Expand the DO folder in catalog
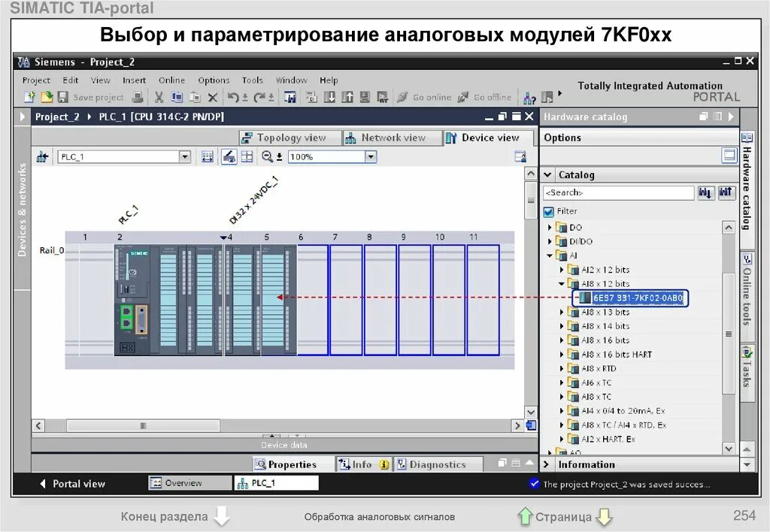This screenshot has width=770, height=532. pos(550,227)
